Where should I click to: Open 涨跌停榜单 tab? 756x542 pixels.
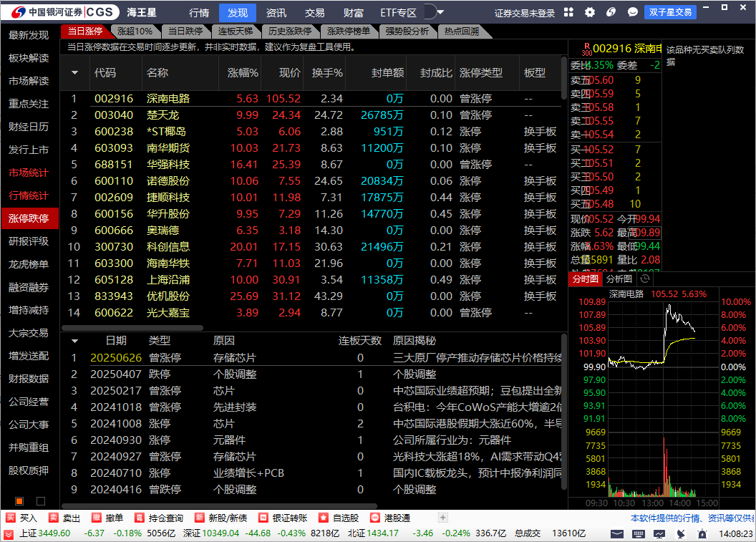[x=349, y=32]
